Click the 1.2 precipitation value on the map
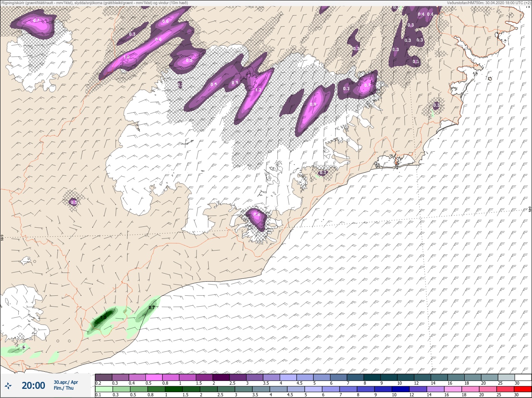532x398 pixels. click(x=258, y=90)
